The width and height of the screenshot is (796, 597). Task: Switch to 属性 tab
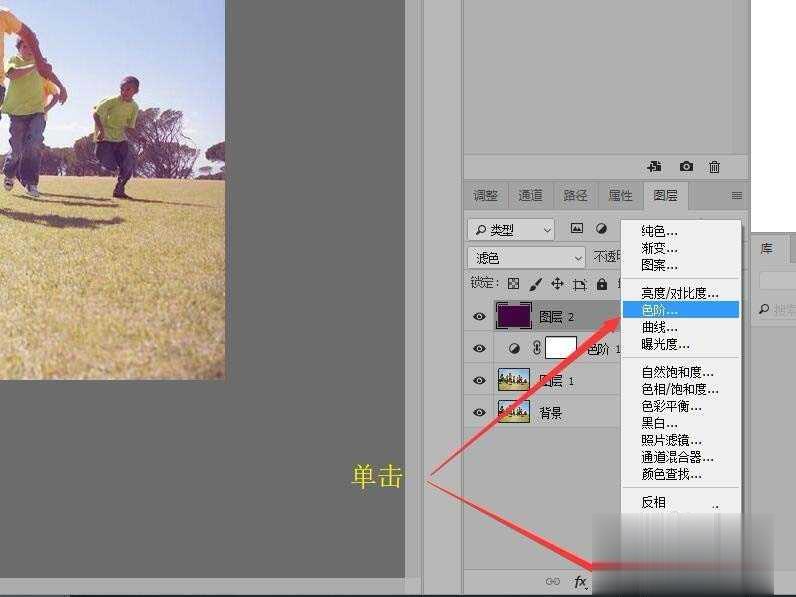[x=620, y=195]
